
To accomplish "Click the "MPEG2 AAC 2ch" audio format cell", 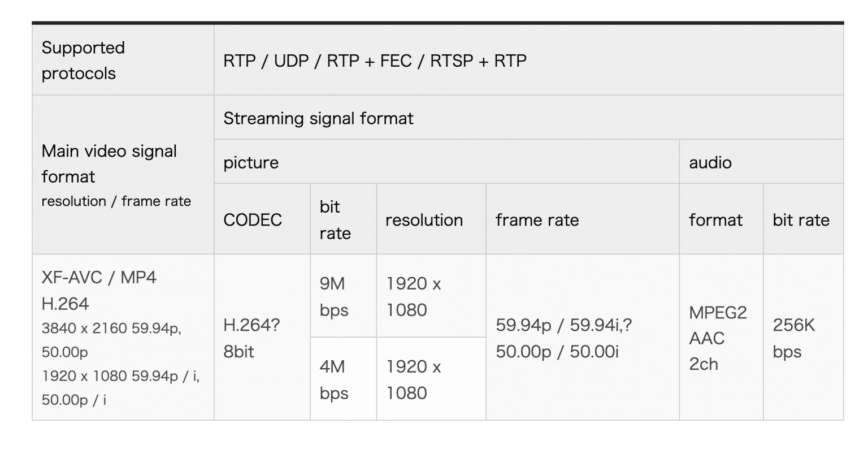I will click(717, 338).
